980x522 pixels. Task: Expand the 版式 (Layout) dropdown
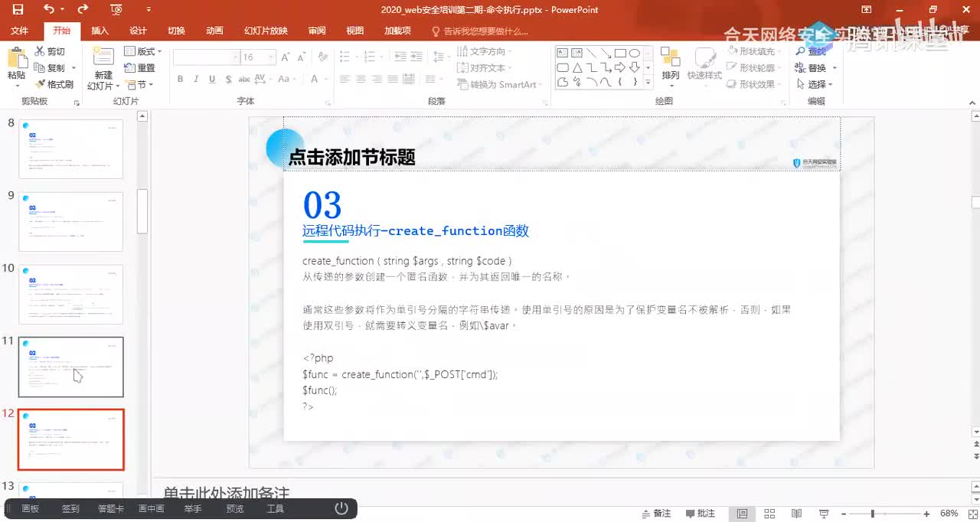coord(144,51)
